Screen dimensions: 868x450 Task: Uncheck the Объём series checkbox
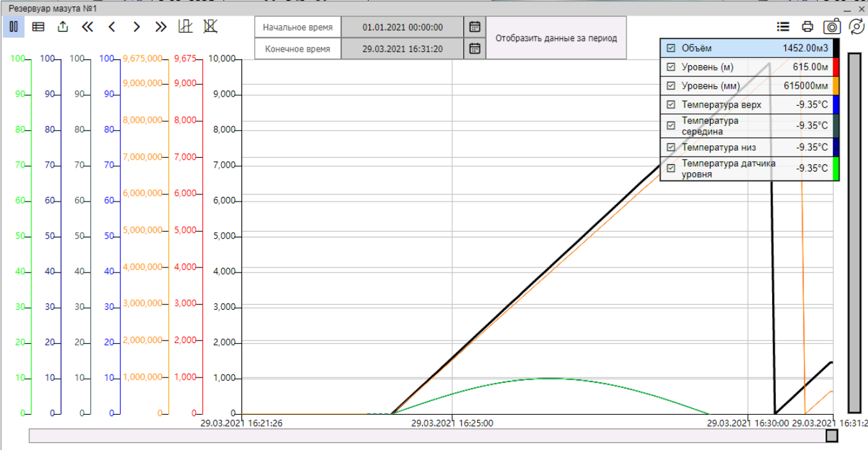671,48
